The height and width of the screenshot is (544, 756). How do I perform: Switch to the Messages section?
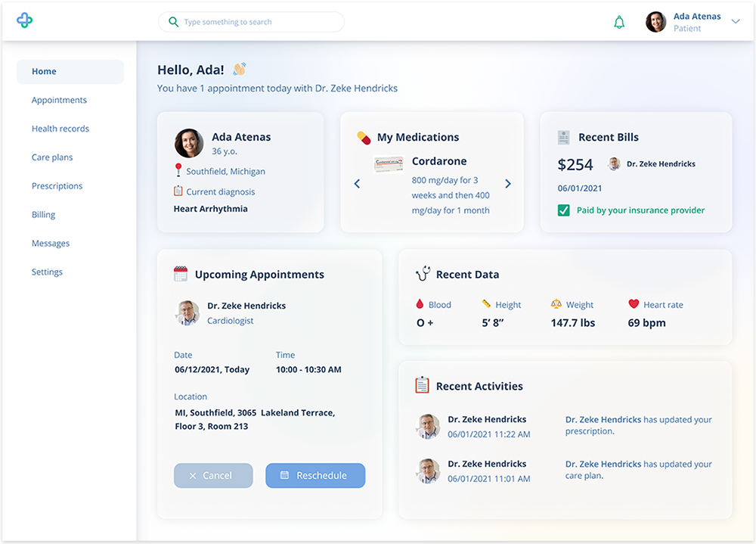[x=50, y=243]
